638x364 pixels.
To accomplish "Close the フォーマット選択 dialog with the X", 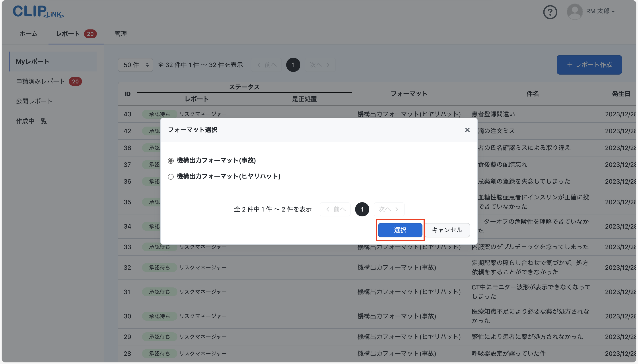I will [x=467, y=130].
